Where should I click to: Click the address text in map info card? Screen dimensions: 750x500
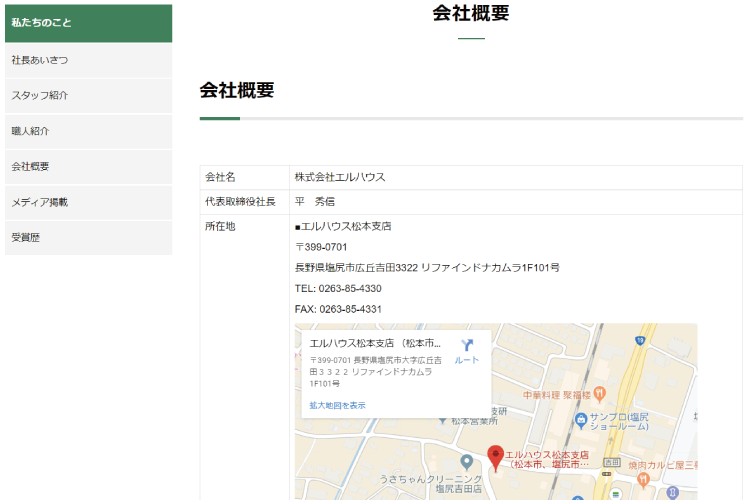375,372
